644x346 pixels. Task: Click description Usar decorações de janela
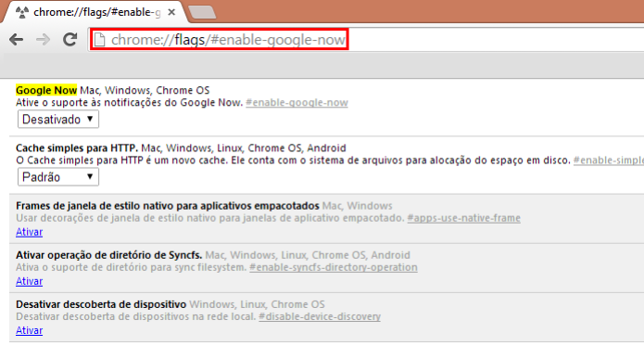click(209, 218)
